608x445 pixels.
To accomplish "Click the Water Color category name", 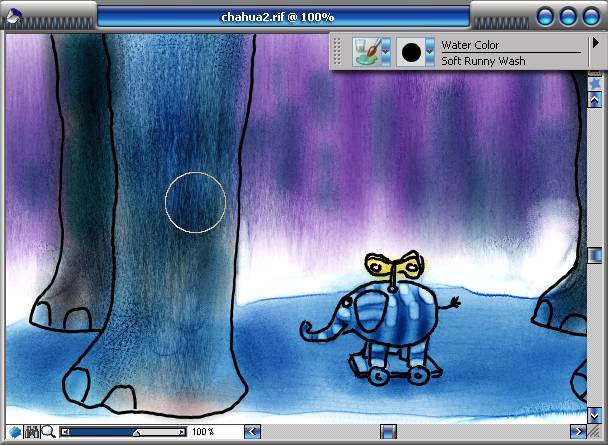I will click(470, 45).
